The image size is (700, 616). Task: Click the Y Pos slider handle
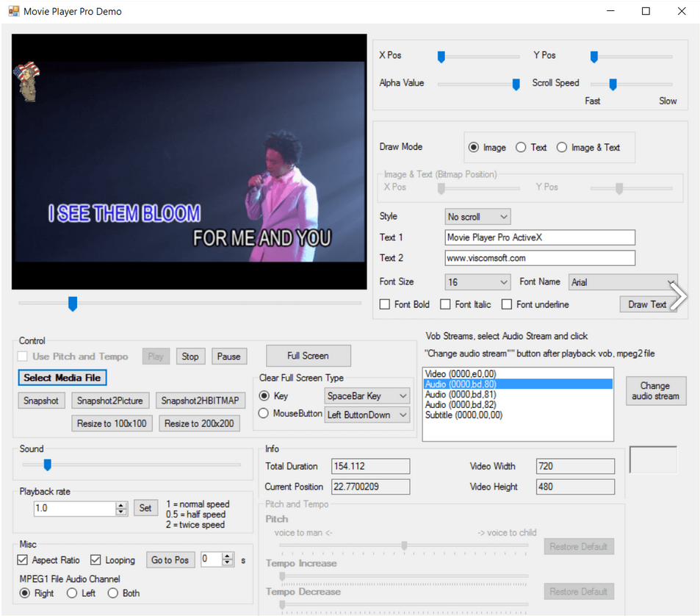(x=594, y=57)
